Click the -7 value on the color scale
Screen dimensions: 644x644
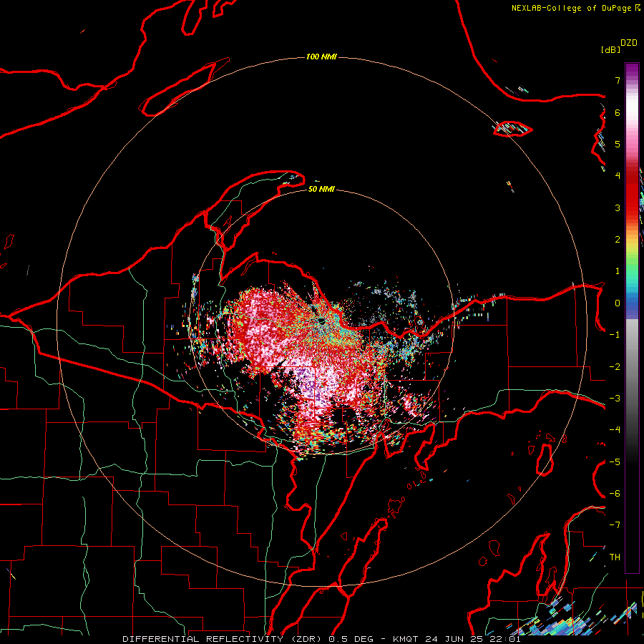click(615, 525)
